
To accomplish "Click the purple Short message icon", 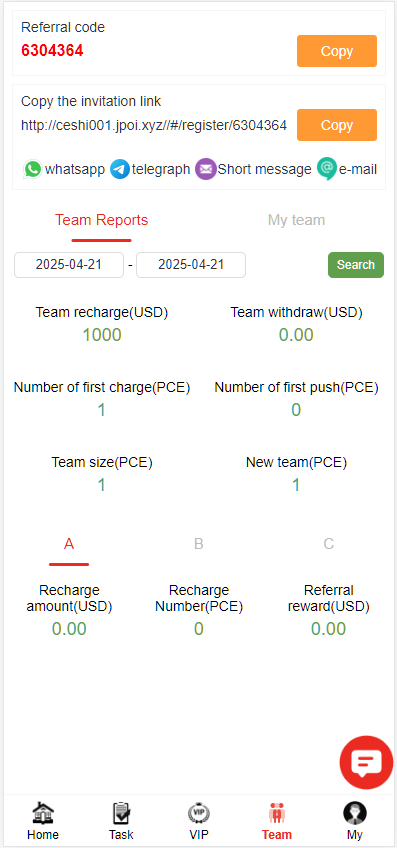I will pos(206,169).
